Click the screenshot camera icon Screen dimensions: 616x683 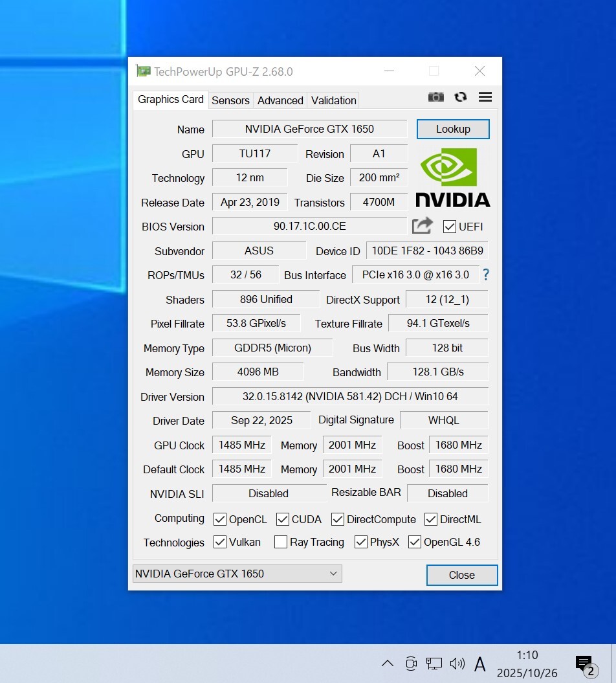pos(435,97)
